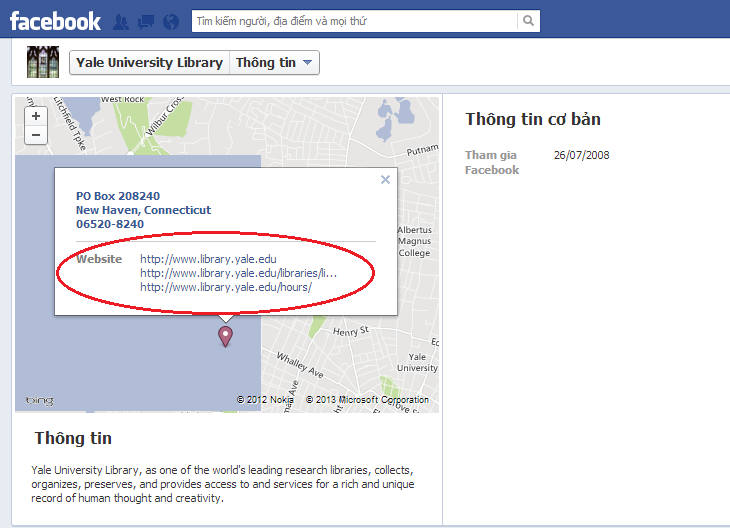Open the http://www.library.yale.edu link
730x528 pixels.
208,259
